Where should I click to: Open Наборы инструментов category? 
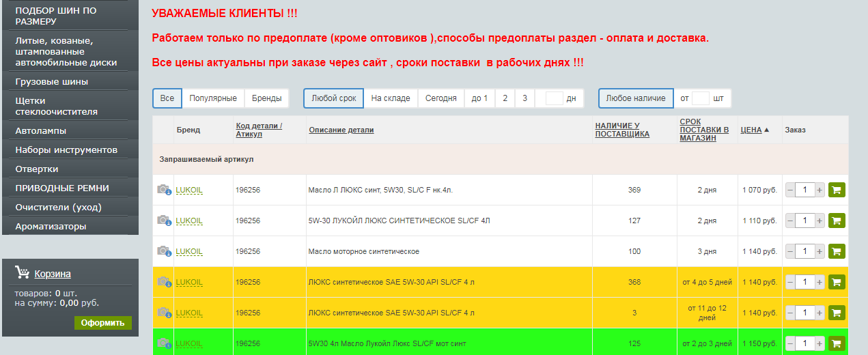click(70, 150)
